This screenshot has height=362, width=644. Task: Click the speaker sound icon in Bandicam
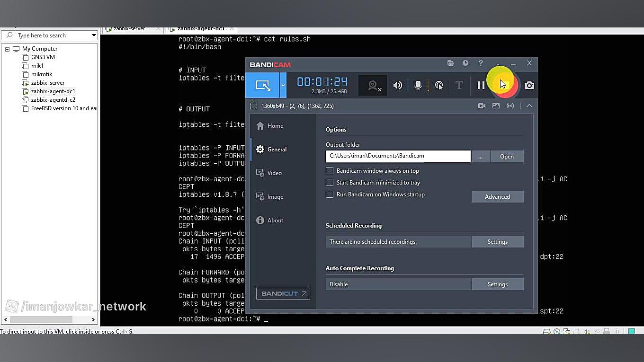pos(398,85)
